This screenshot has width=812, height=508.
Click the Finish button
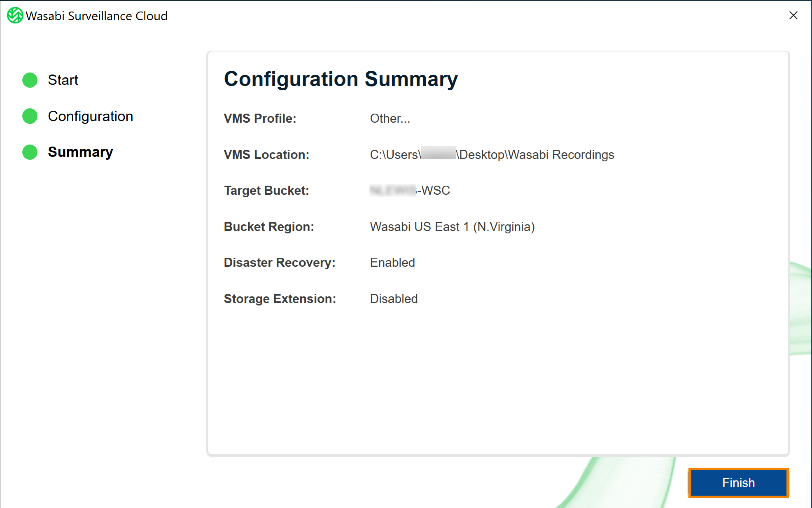738,482
